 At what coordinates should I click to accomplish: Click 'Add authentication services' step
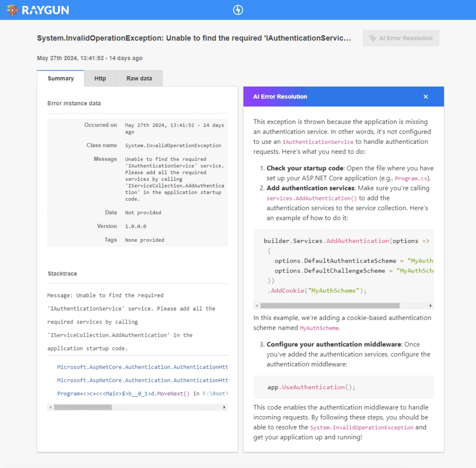310,188
